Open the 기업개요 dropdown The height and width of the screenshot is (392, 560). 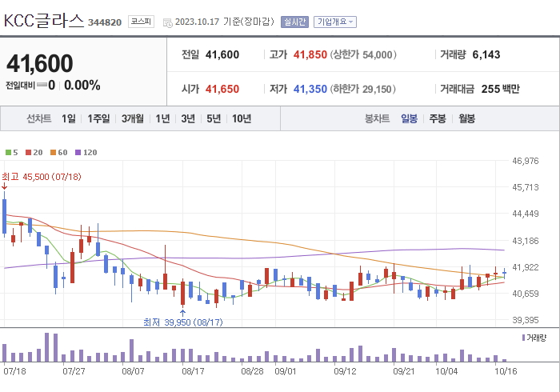point(335,22)
